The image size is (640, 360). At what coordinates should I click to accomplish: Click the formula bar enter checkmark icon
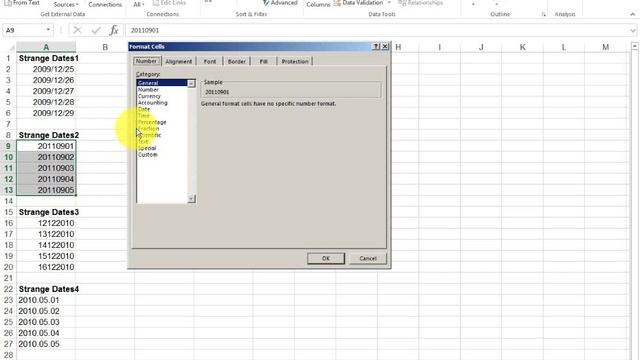(96, 30)
